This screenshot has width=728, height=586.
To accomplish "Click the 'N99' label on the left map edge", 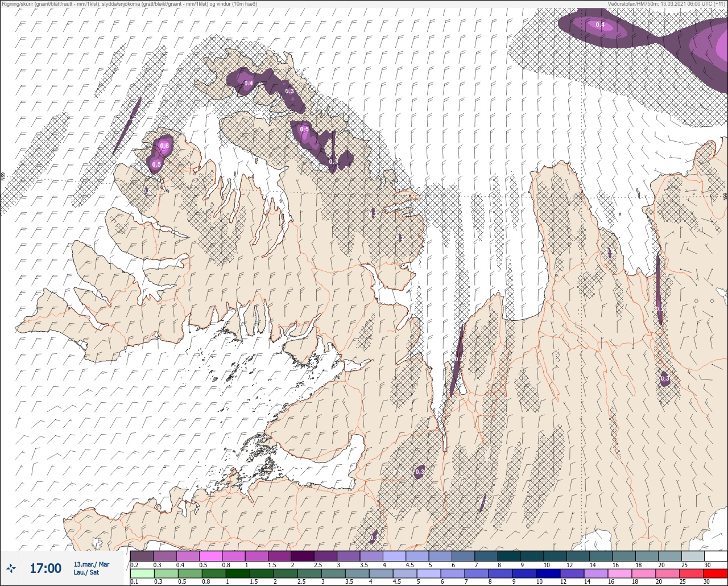I will [x=3, y=177].
